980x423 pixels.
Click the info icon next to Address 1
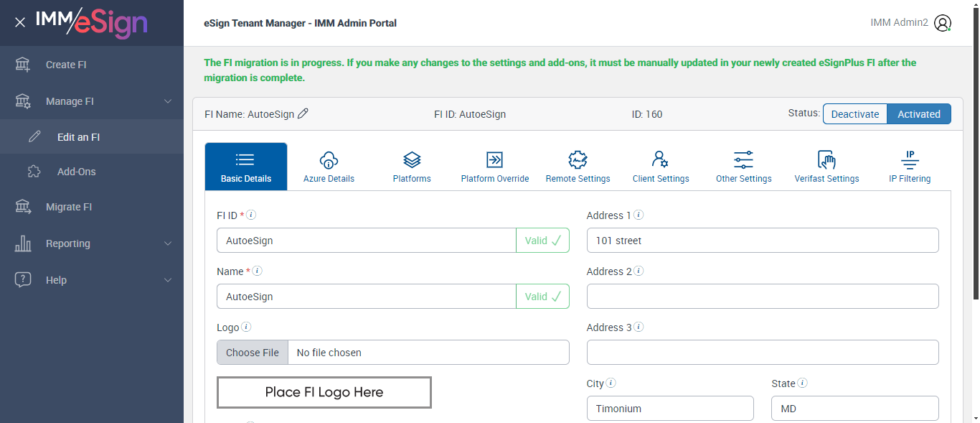coord(639,215)
